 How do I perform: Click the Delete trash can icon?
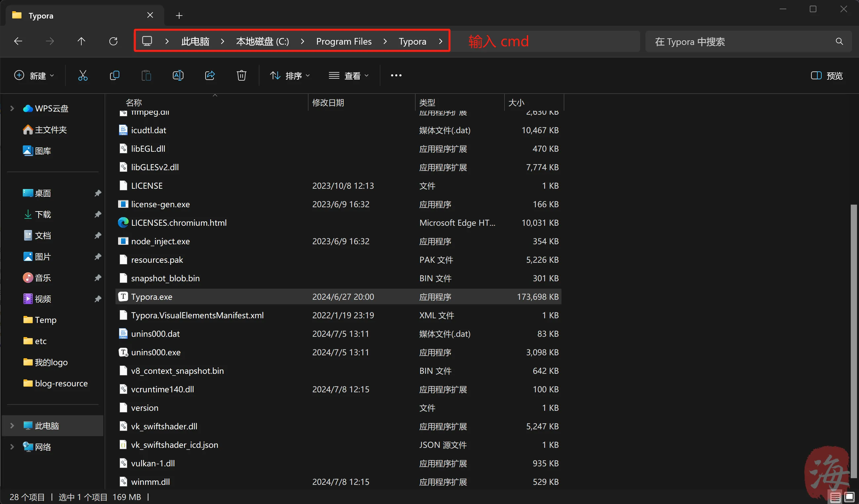click(241, 75)
